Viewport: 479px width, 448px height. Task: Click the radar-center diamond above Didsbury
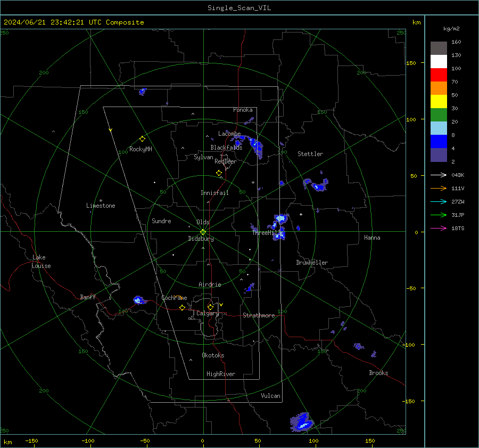click(203, 232)
